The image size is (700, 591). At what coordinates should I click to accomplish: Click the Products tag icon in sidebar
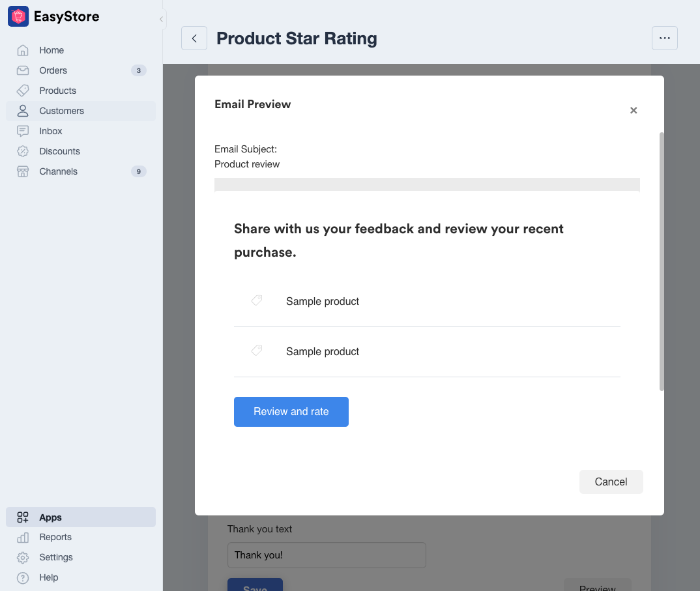tap(23, 91)
